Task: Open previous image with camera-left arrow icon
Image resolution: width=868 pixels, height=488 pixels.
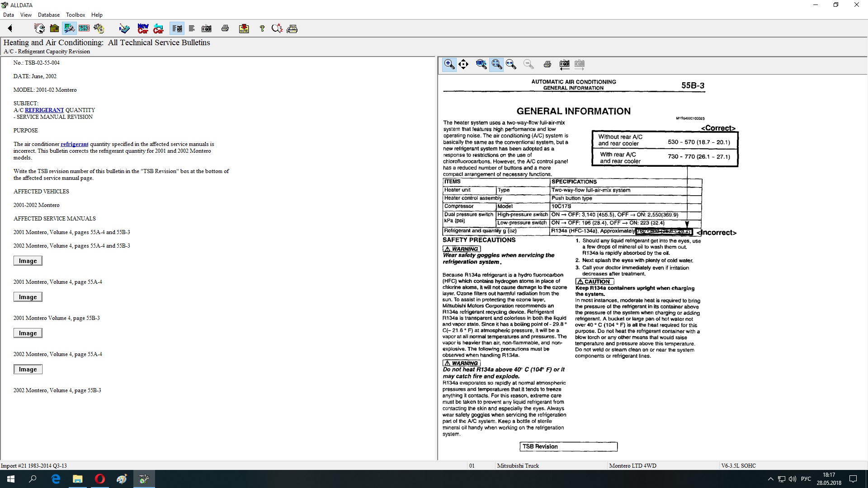Action: click(x=564, y=64)
